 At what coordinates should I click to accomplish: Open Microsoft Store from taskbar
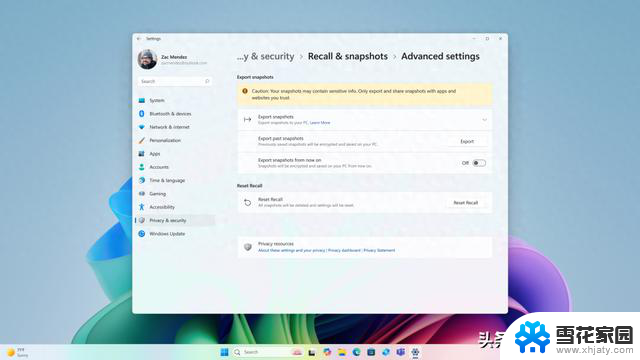pos(371,352)
